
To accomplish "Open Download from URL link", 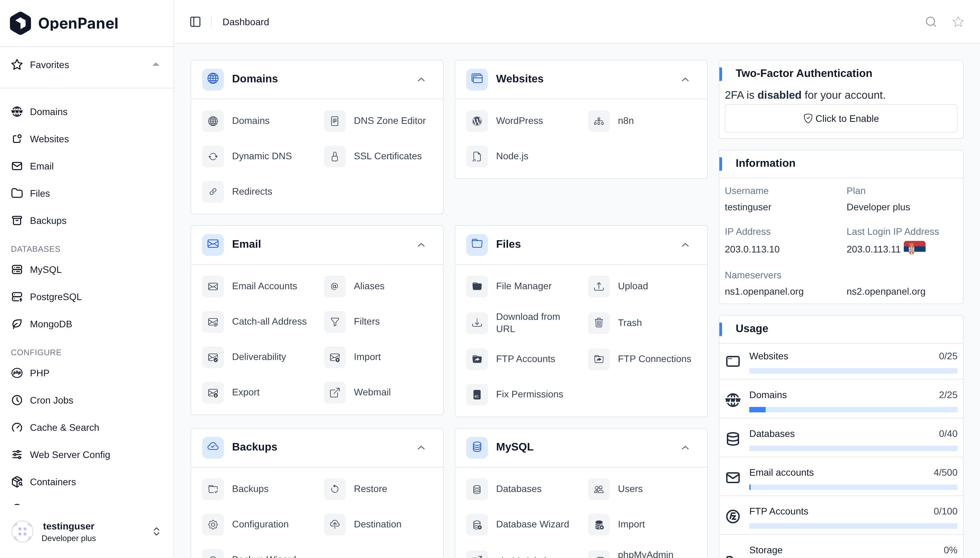I will [x=528, y=323].
